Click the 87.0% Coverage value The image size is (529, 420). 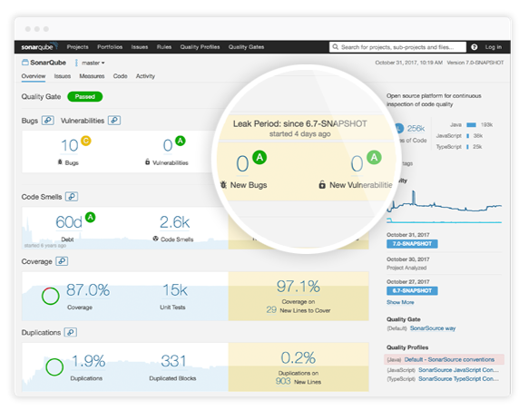[88, 290]
